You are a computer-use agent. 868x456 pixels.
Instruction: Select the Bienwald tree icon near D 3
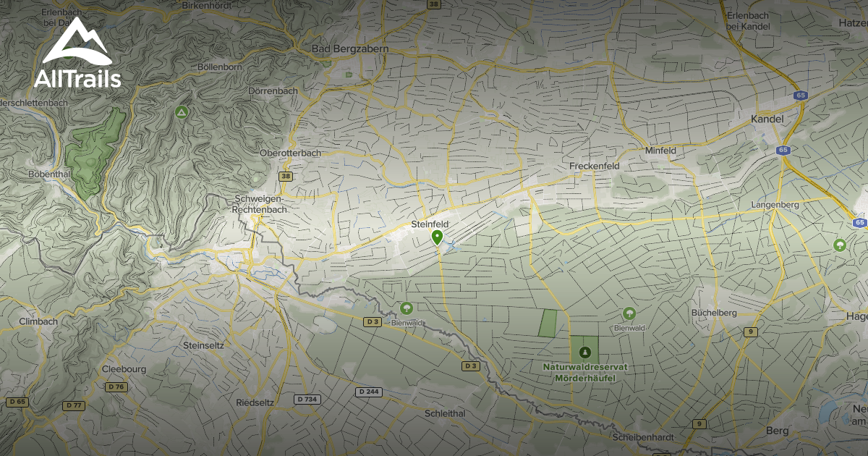click(406, 307)
